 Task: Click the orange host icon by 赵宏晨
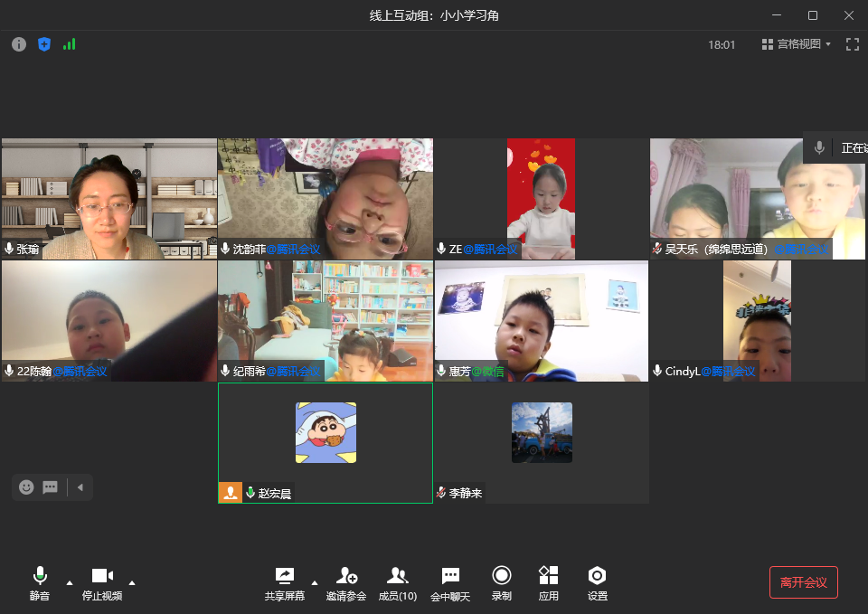tap(231, 492)
